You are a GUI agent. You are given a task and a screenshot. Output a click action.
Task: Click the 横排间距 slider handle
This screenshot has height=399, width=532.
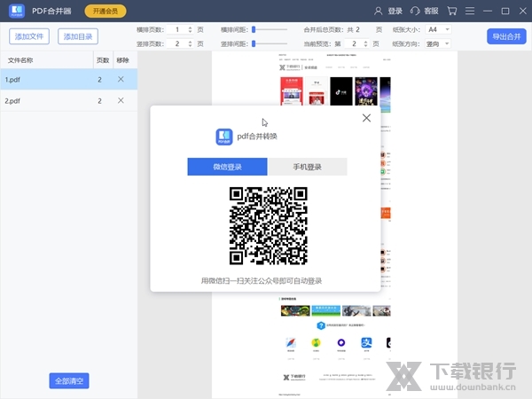click(254, 29)
